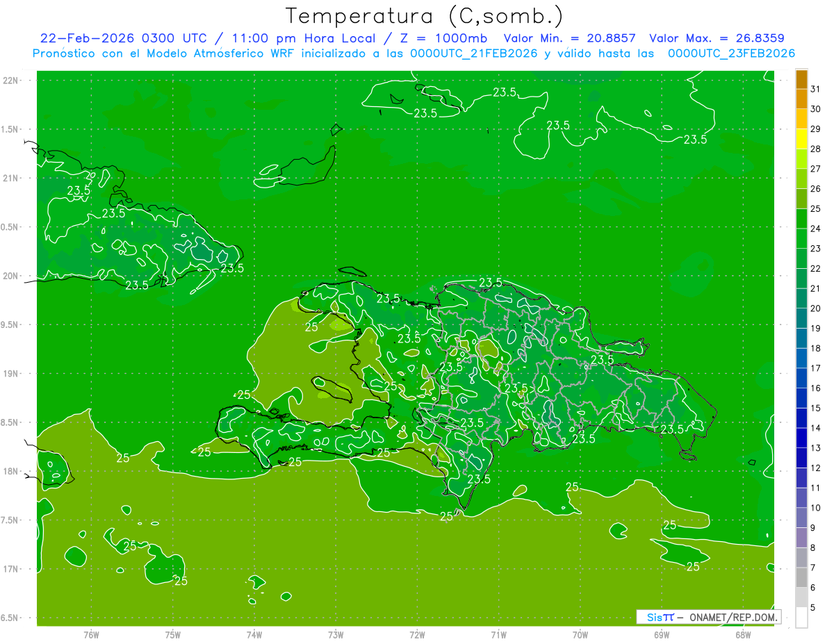Click the "75W" longitude label
This screenshot has height=644, width=834.
[x=173, y=634]
